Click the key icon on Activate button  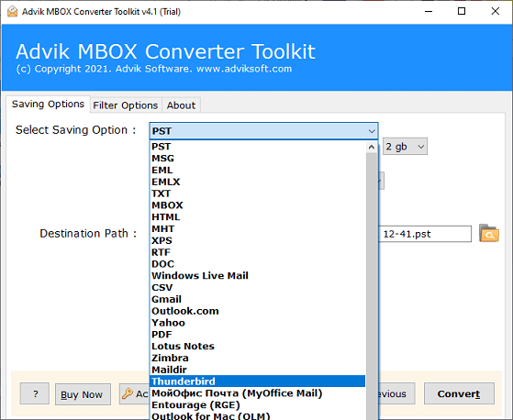[128, 393]
